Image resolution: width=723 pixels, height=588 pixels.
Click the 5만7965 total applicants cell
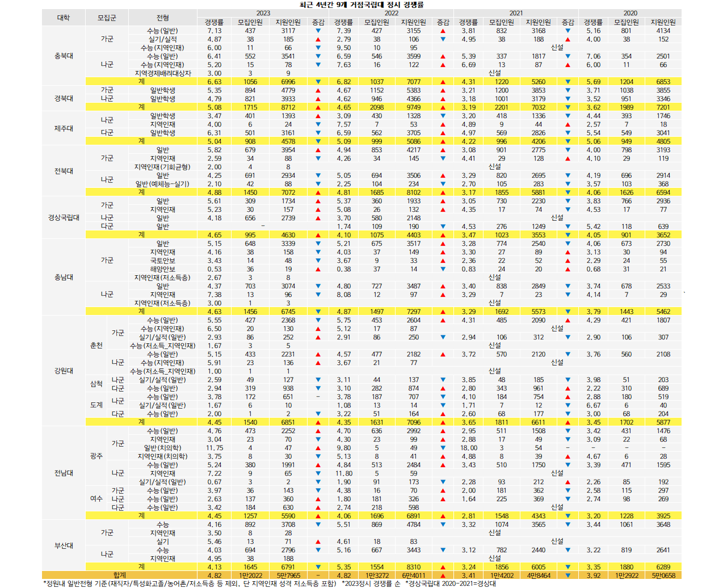click(288, 576)
